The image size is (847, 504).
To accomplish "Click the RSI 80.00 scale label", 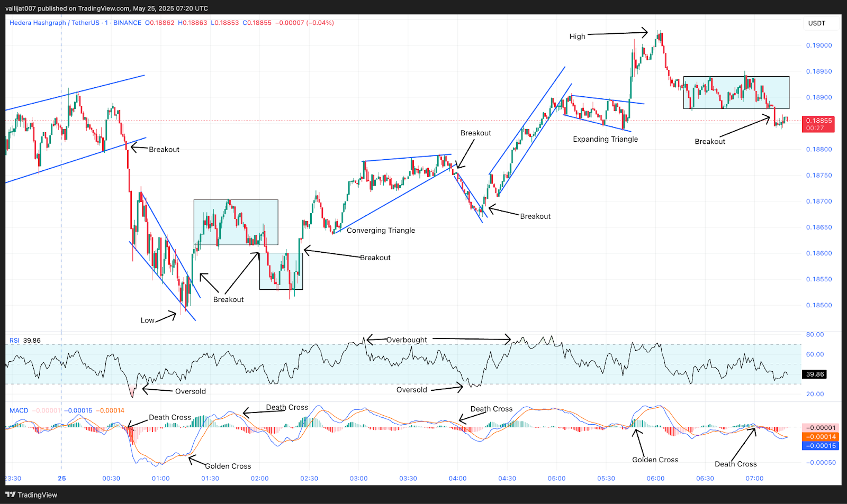I will tap(815, 334).
